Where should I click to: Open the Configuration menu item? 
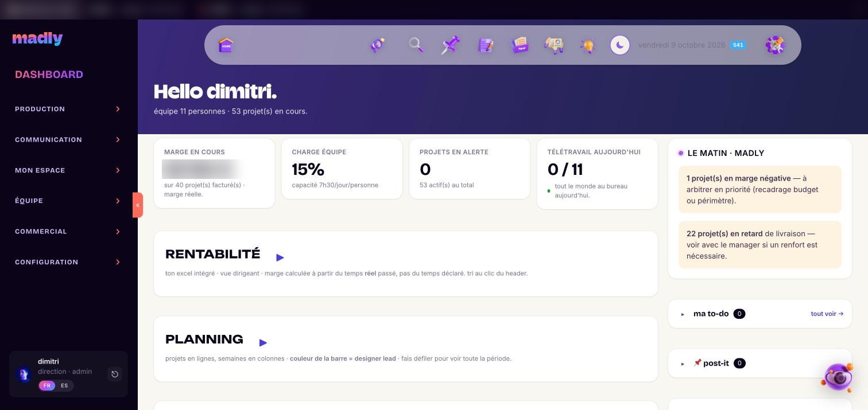68,262
